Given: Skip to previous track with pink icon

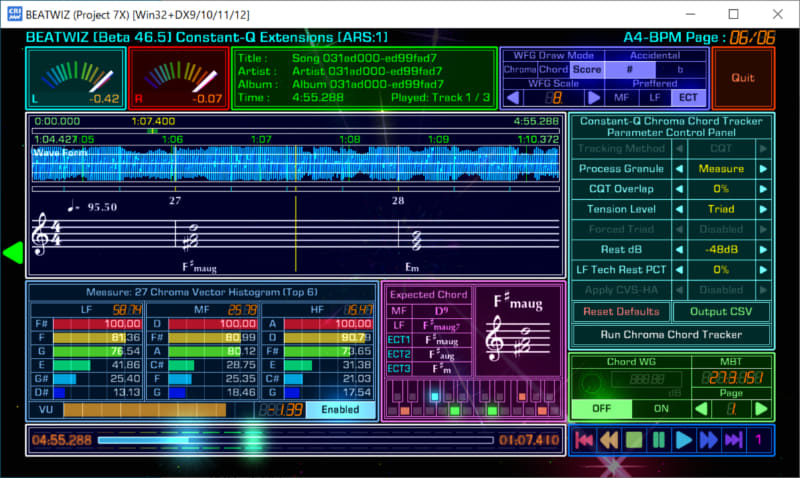Looking at the screenshot, I should tap(584, 440).
